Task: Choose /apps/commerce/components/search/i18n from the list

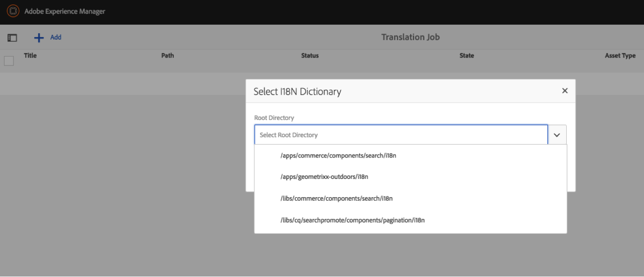Action: click(x=338, y=156)
